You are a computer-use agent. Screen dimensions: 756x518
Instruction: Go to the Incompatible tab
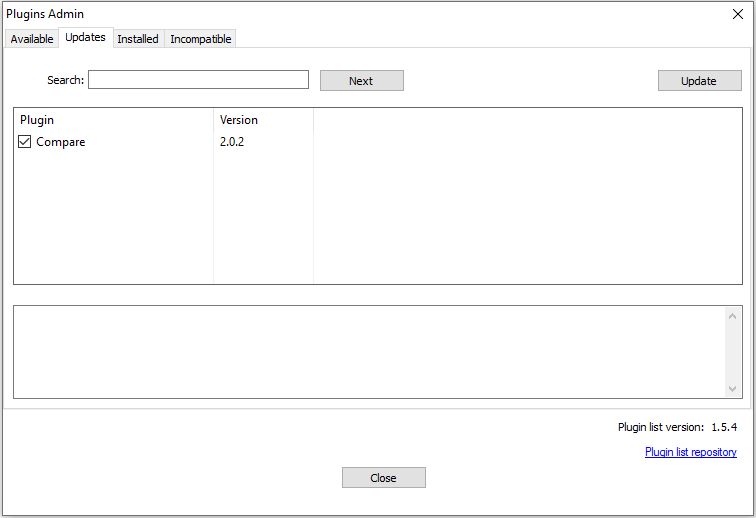coord(201,39)
